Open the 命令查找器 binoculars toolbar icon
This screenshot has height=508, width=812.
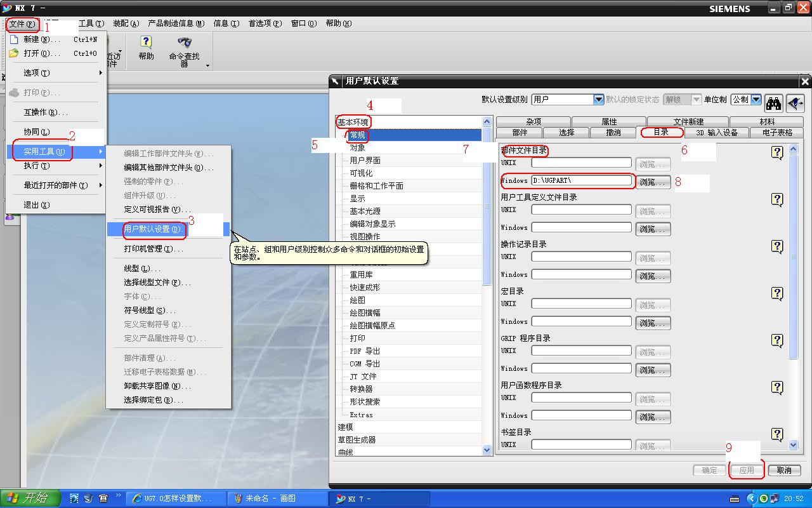click(x=185, y=43)
